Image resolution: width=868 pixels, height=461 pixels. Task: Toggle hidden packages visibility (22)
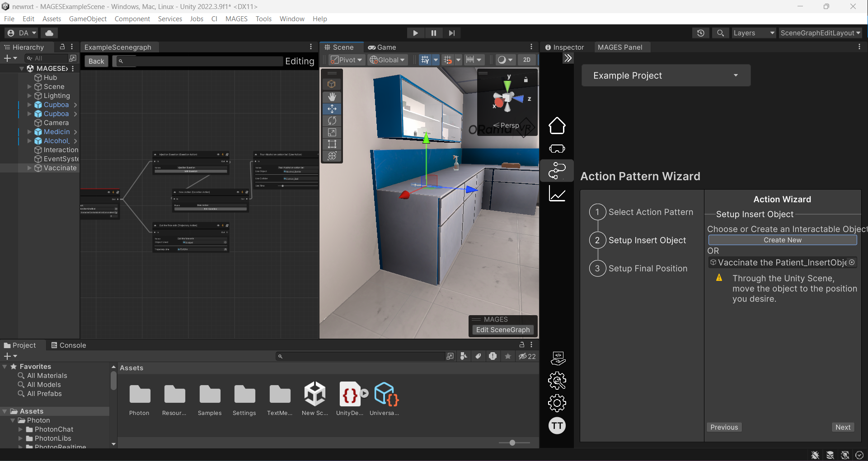[527, 356]
